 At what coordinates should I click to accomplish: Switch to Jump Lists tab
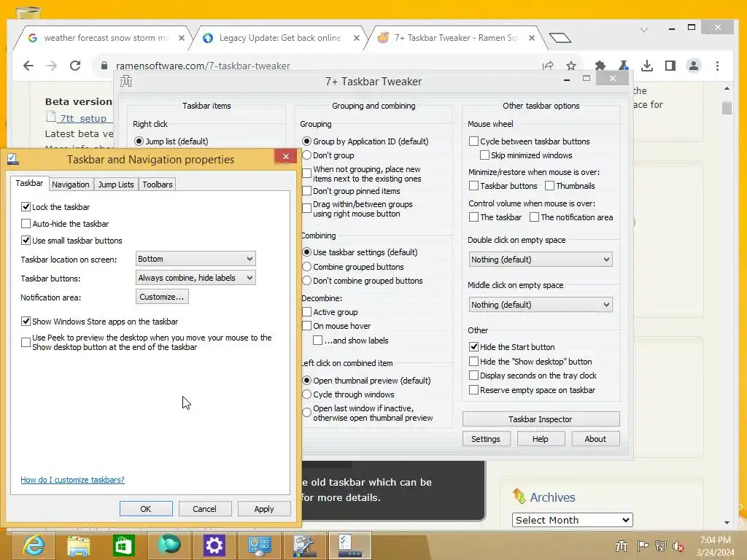[x=116, y=184]
